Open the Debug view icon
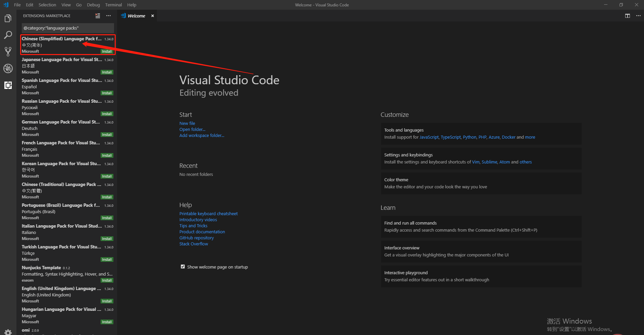This screenshot has width=644, height=335. 8,68
